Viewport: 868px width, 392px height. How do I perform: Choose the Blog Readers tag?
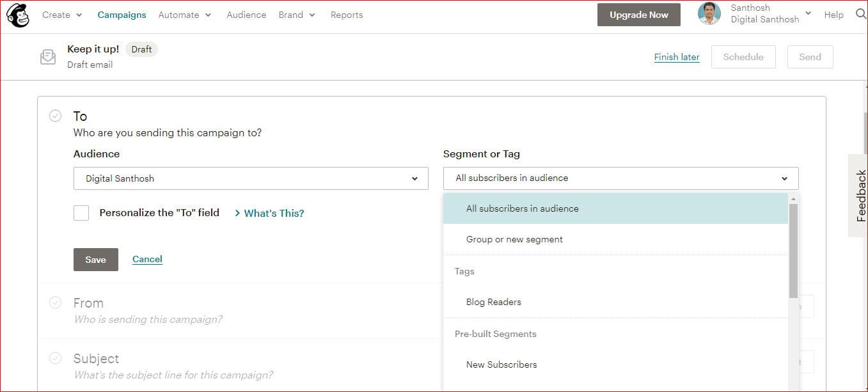point(493,302)
